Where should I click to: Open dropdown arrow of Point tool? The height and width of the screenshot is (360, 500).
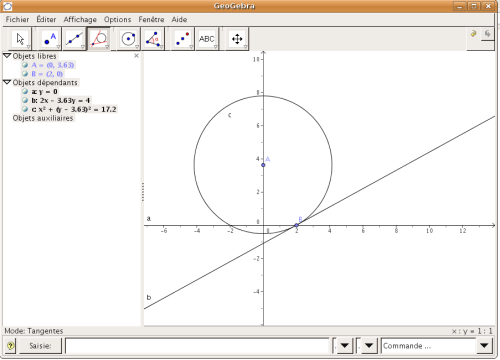[x=58, y=47]
